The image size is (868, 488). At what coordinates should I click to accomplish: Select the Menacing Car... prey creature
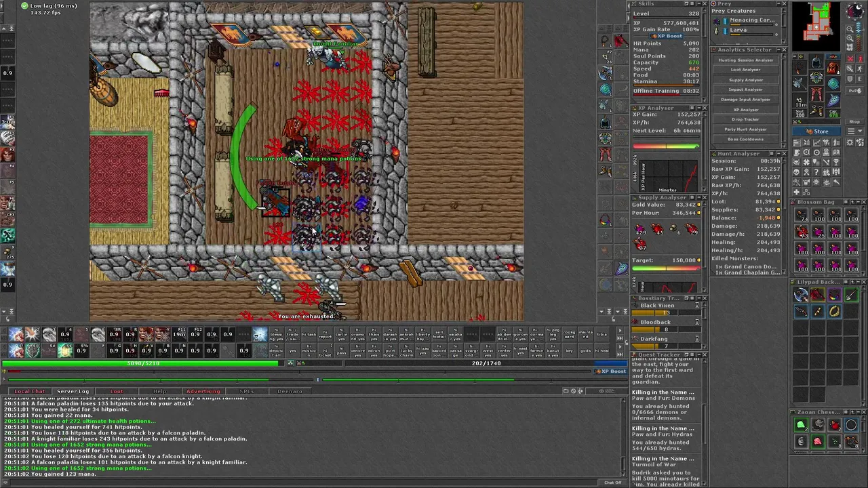[746, 20]
